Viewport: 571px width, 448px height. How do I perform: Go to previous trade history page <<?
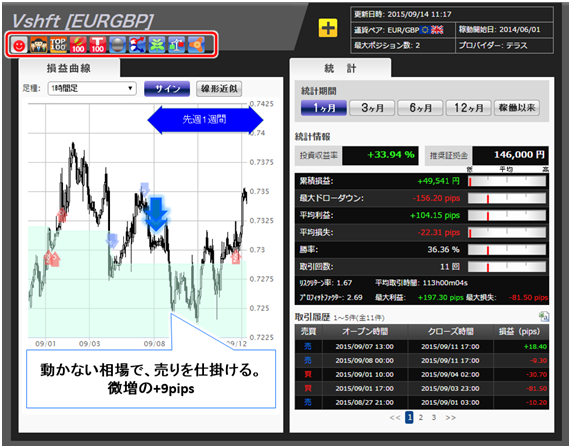(x=395, y=417)
